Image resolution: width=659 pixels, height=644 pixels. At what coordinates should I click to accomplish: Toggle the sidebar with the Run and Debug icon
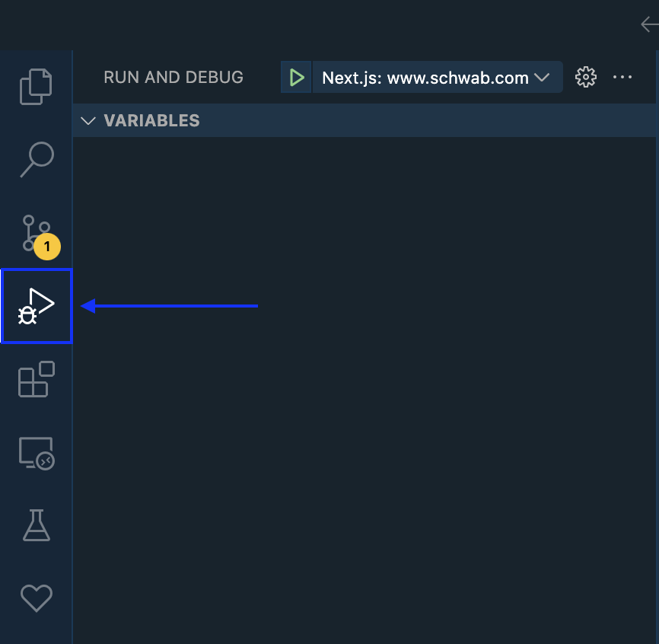[x=36, y=305]
